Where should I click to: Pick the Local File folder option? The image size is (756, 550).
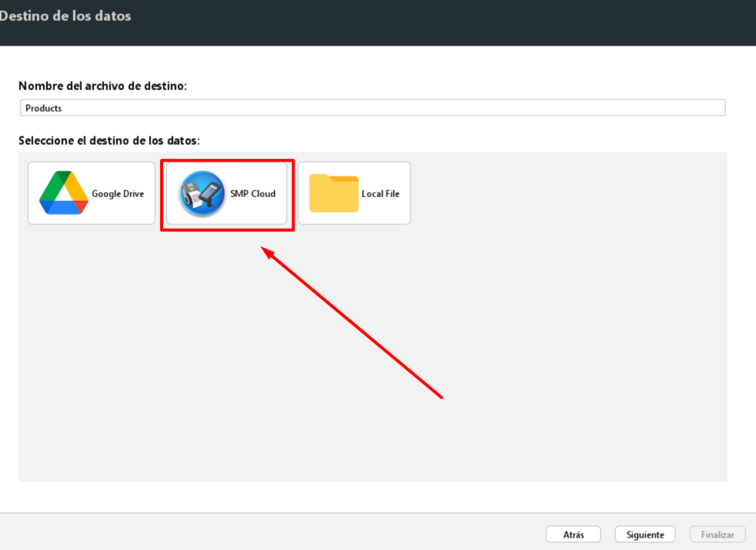coord(354,193)
